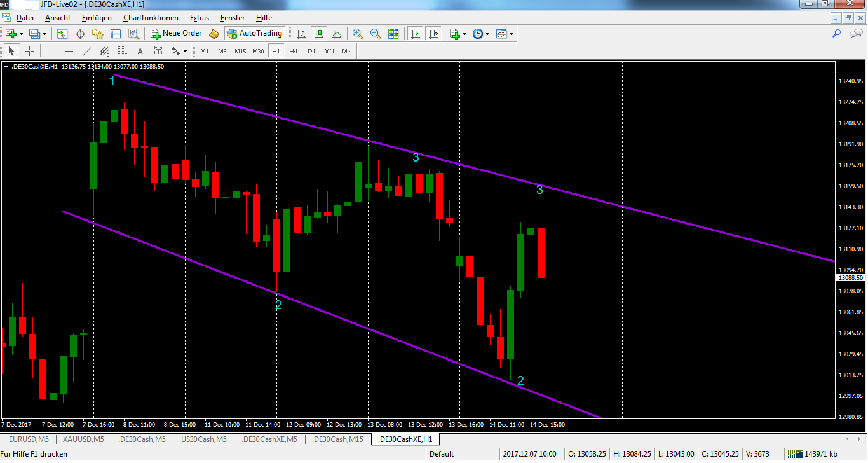Zoom out of the chart

coord(376,33)
